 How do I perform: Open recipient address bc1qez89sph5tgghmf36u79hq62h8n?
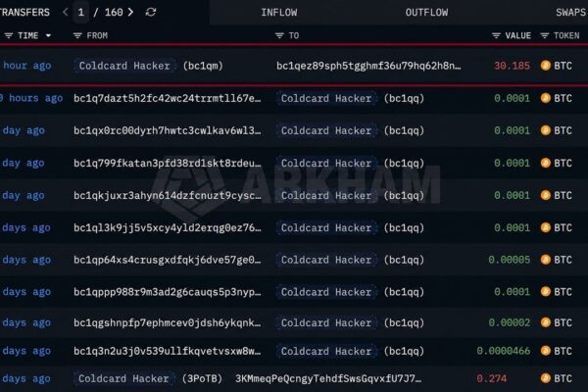tap(368, 66)
